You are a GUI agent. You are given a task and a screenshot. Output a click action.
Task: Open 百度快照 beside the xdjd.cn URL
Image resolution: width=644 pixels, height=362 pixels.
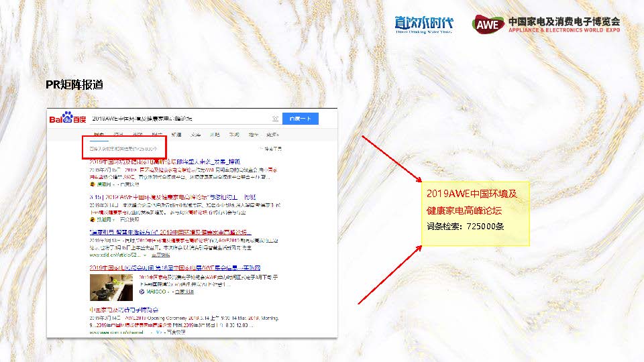(160, 255)
